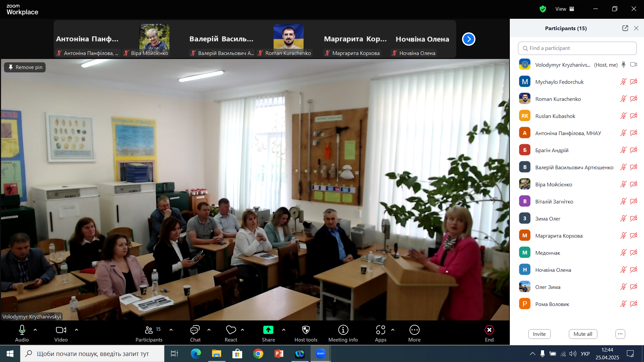The width and height of the screenshot is (644, 362).
Task: Click the Find a participant field
Action: 577,48
